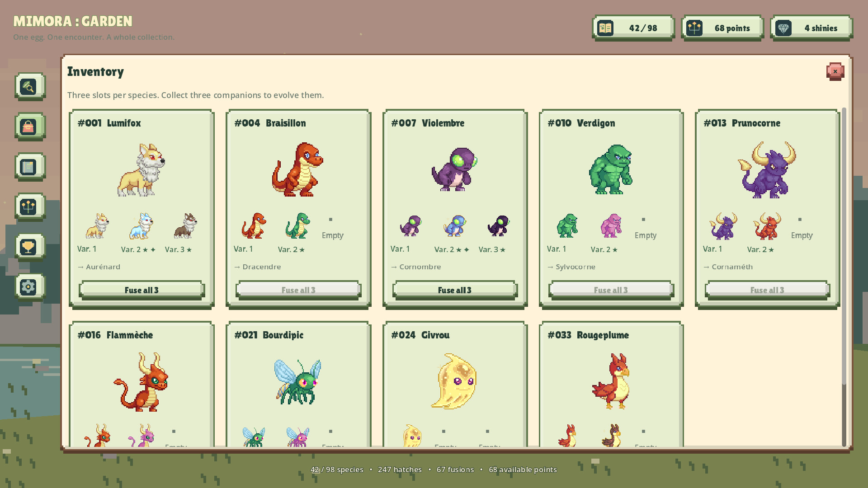Click the large Bourdipic portrait
868x488 pixels.
coord(298,382)
